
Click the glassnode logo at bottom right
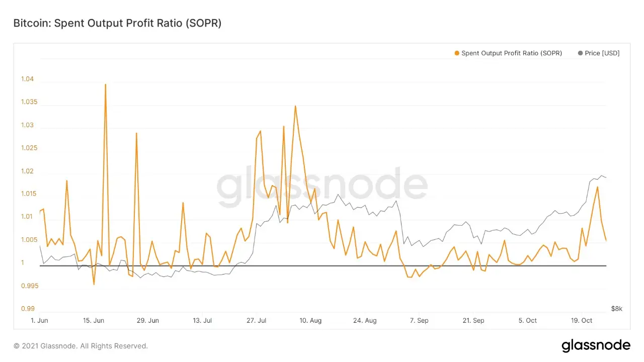[596, 345]
